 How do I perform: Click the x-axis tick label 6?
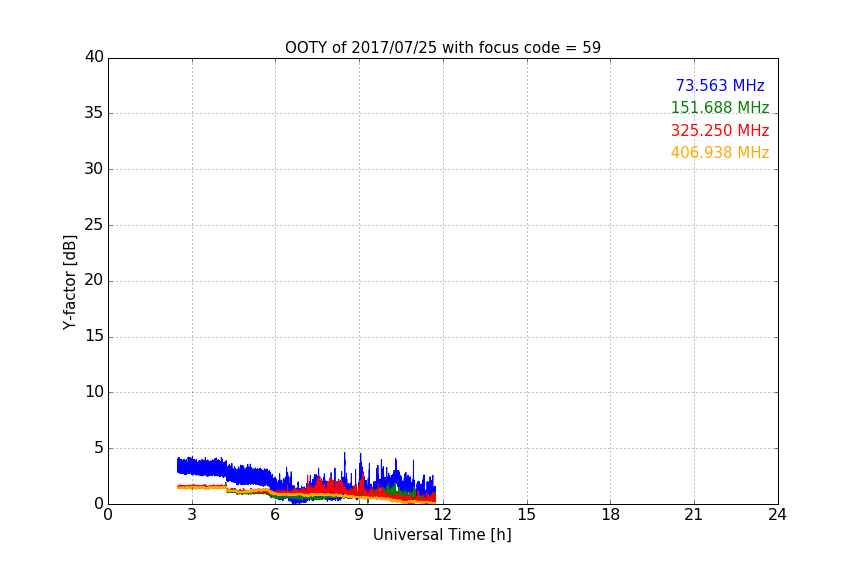(275, 515)
